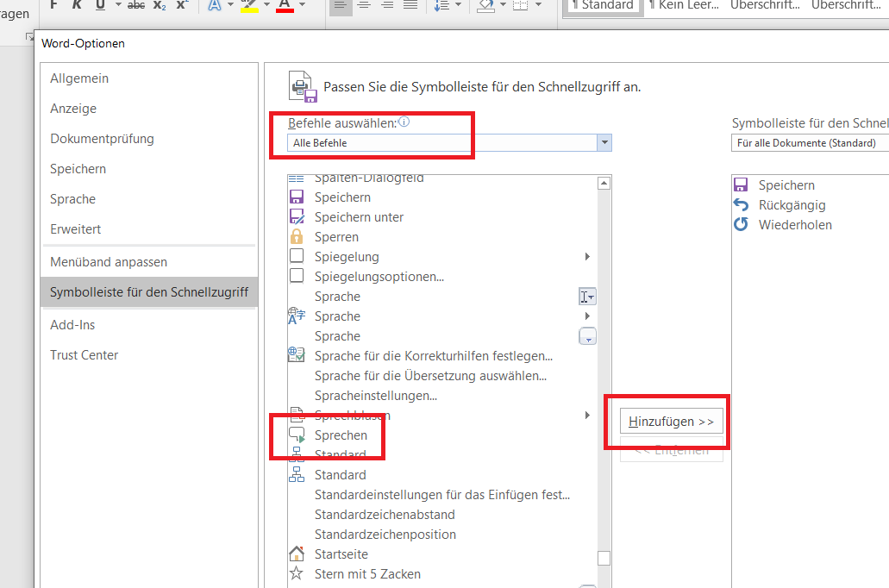The image size is (889, 588).
Task: Select the Stern mit 5 Zacken command
Action: tap(443, 574)
